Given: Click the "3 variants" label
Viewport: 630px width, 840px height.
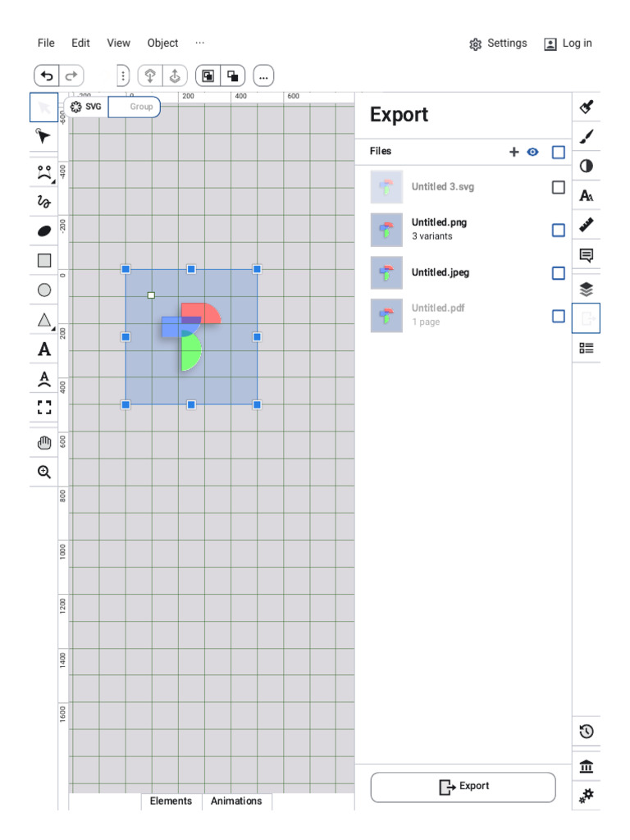Looking at the screenshot, I should tap(431, 236).
